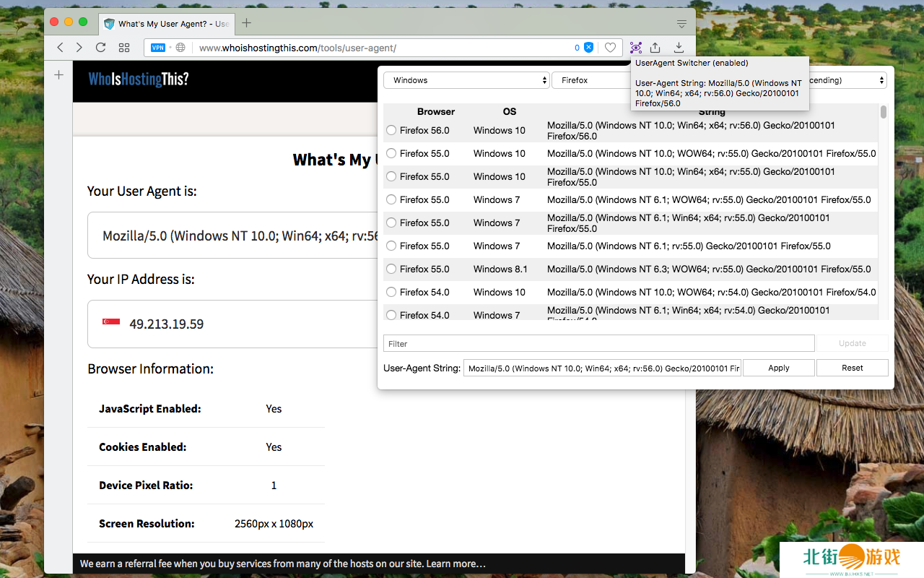
Task: Choose the Firefox 55.0 Windows 8.1 option
Action: 391,269
